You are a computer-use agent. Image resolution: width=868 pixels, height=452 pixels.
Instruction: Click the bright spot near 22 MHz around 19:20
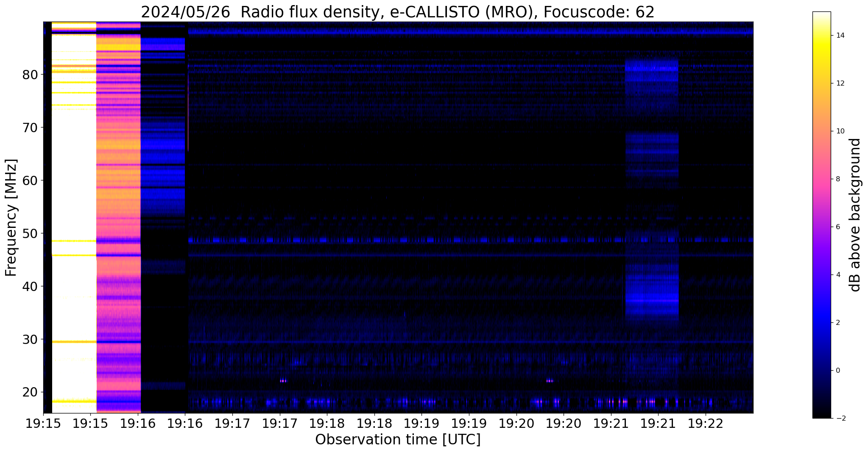tap(550, 381)
